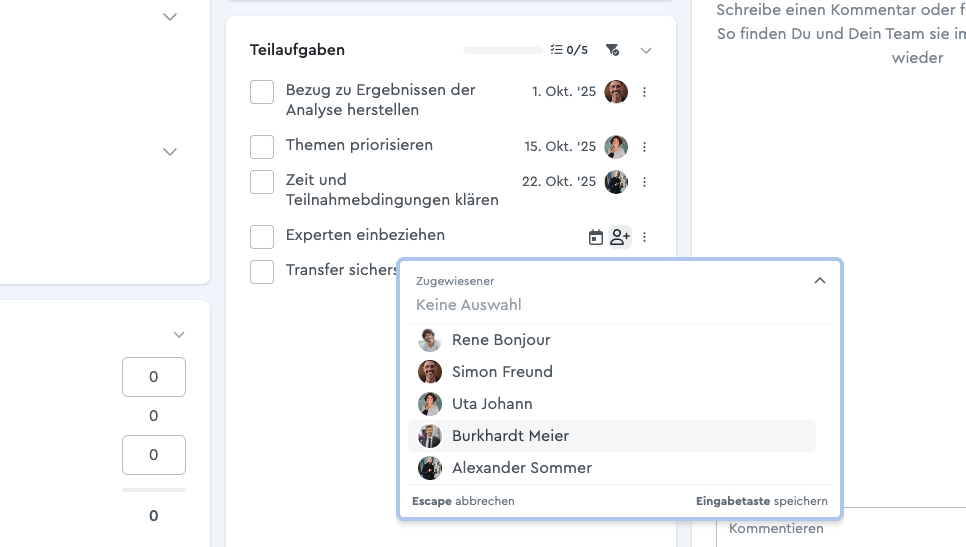
Task: Tick the Experten einbeziehen checkbox
Action: pos(262,237)
